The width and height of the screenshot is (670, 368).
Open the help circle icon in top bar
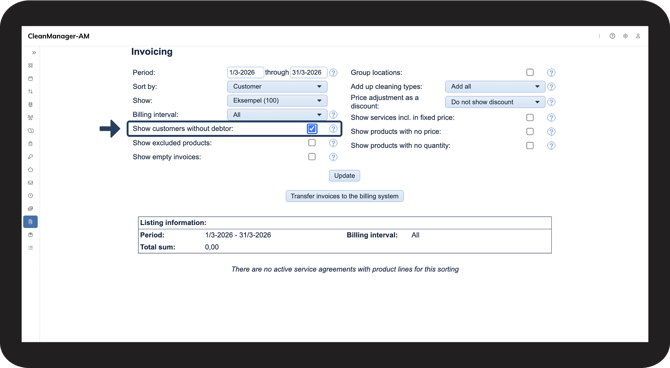[x=612, y=36]
